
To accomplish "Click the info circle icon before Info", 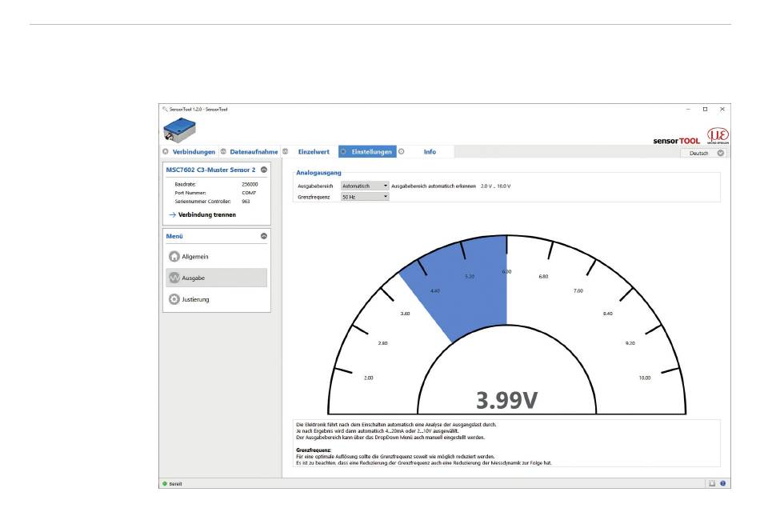I will point(402,152).
